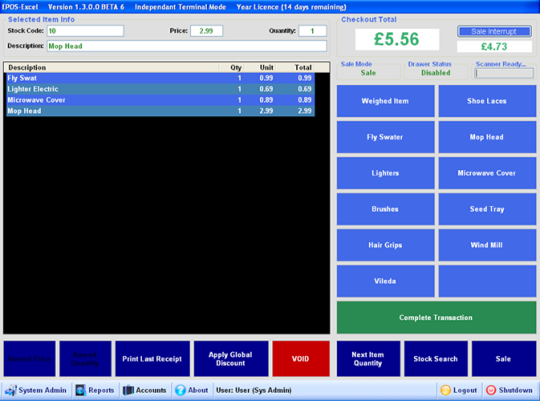This screenshot has width=540, height=401.
Task: Set the Next Item Quantity
Action: (368, 359)
